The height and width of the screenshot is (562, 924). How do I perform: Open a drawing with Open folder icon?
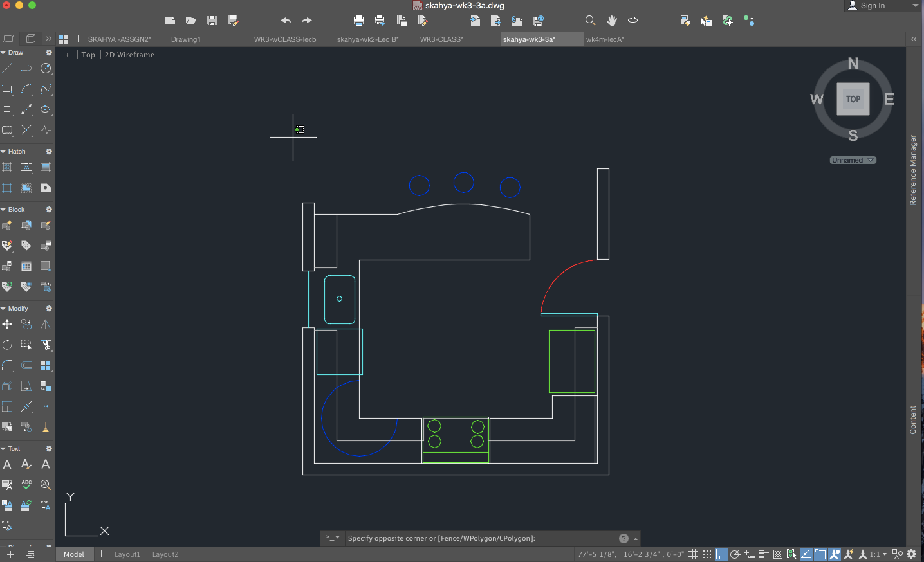click(190, 21)
